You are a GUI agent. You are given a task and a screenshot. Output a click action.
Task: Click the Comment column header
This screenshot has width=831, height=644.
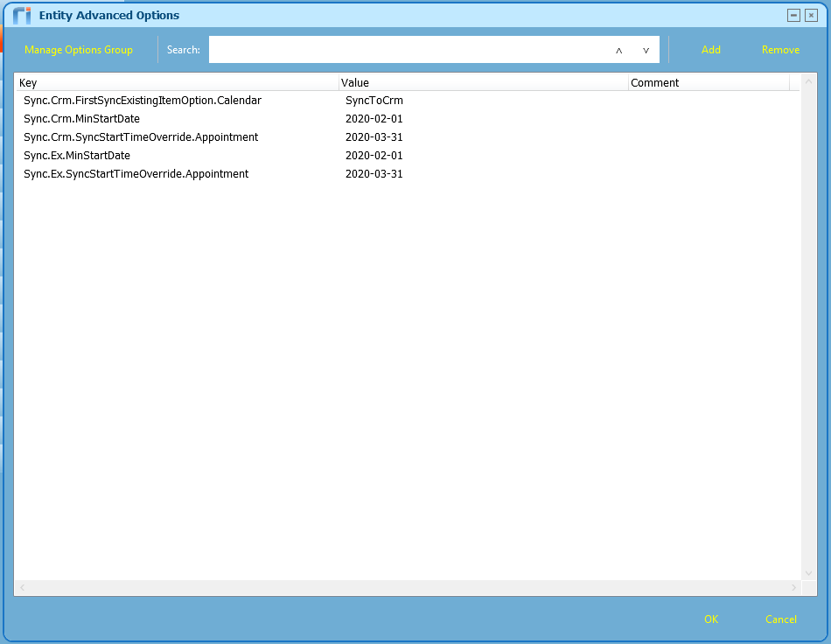pyautogui.click(x=709, y=82)
